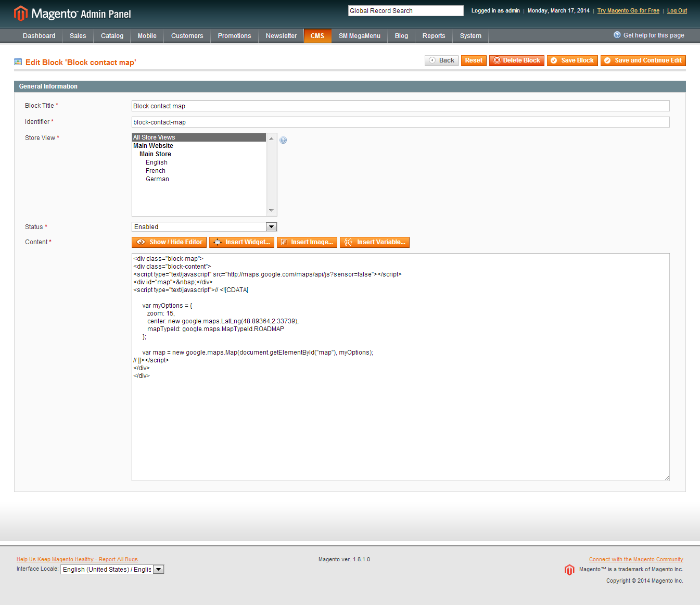Toggle editor with Show / Hide Editor
700x605 pixels.
tap(169, 242)
